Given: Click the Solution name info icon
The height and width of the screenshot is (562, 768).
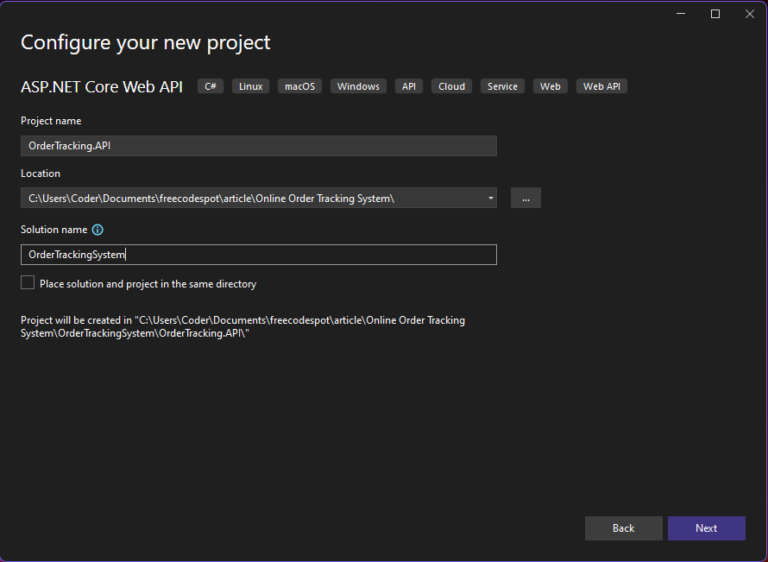Looking at the screenshot, I should point(97,230).
